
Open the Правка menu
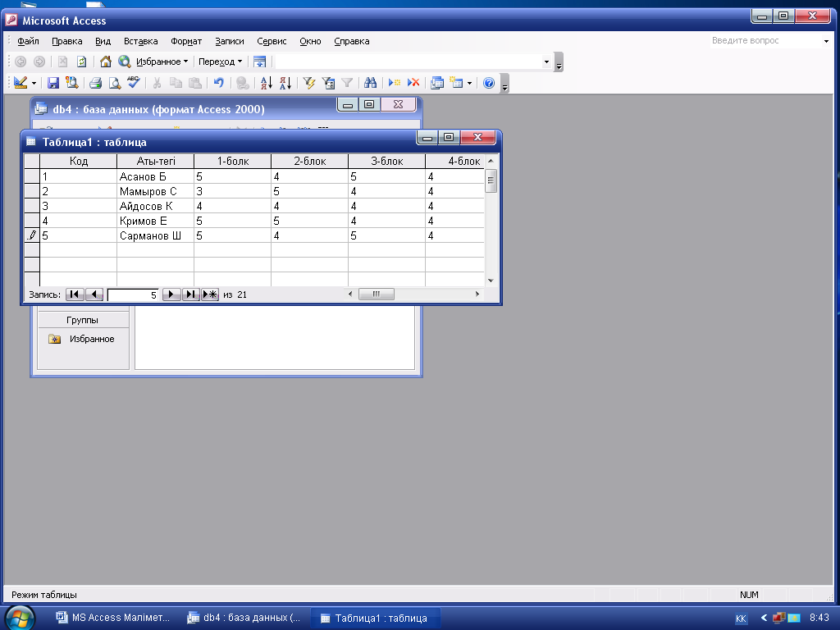point(67,41)
